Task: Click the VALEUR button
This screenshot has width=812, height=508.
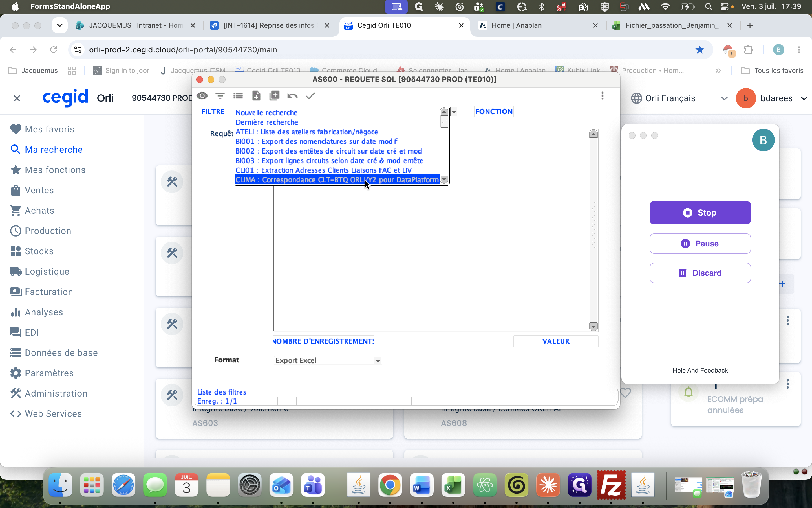Action: coord(556,341)
